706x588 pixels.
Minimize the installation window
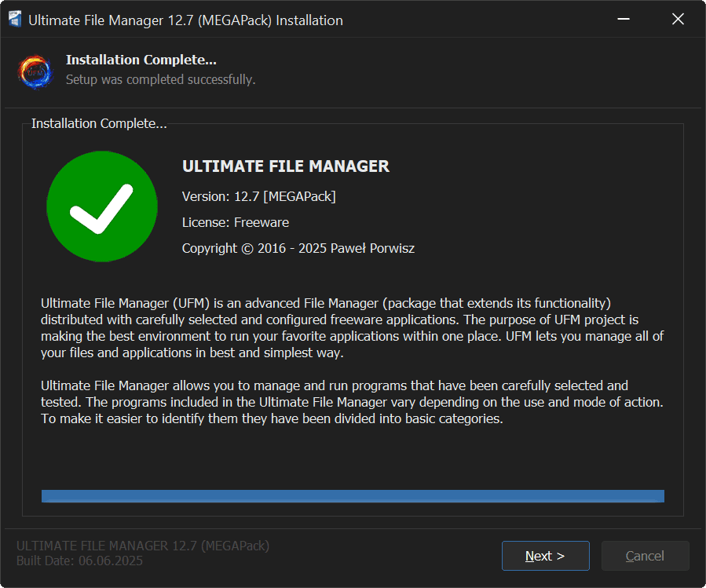[622, 20]
